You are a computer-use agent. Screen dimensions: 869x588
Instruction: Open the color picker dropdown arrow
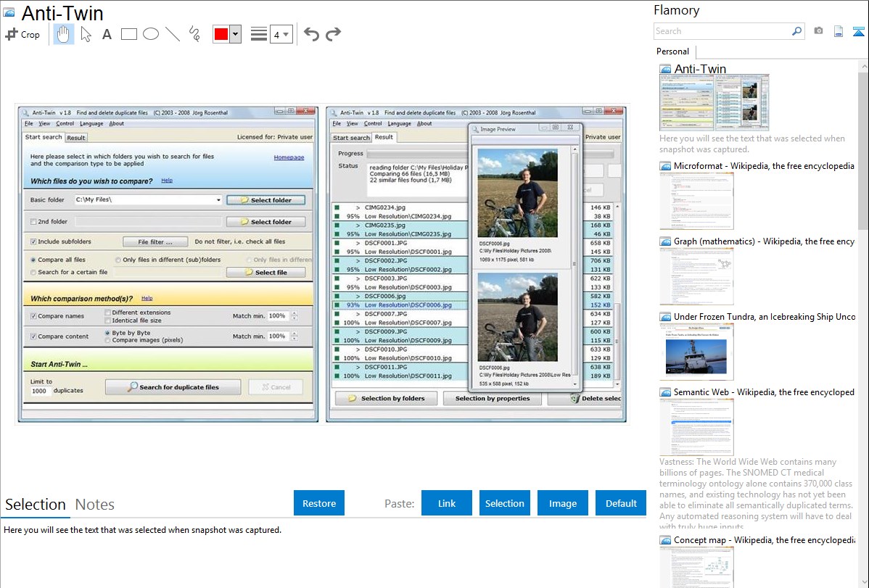click(236, 34)
